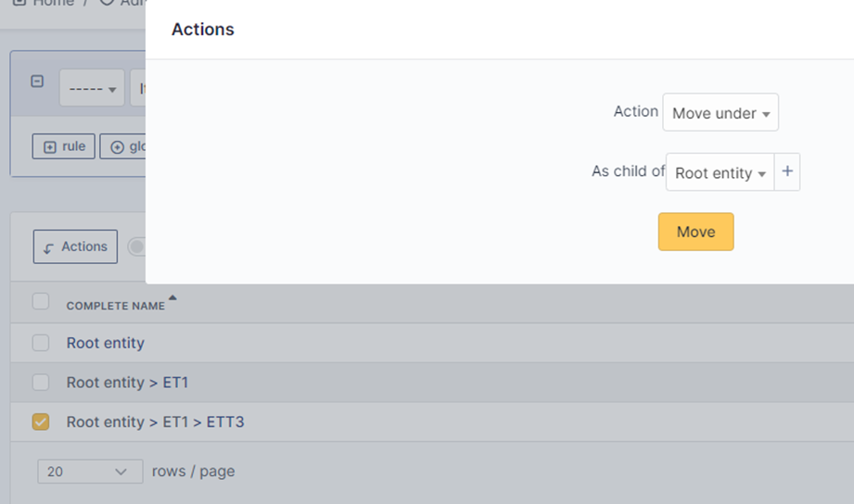Uncheck the Root entity > ET1 > ETT3 checkbox
This screenshot has width=854, height=504.
click(x=41, y=422)
